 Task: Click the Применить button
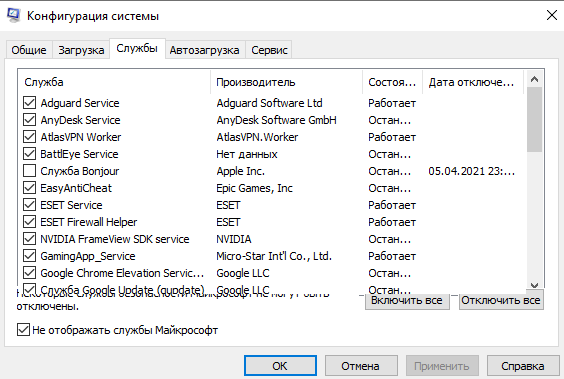(442, 366)
